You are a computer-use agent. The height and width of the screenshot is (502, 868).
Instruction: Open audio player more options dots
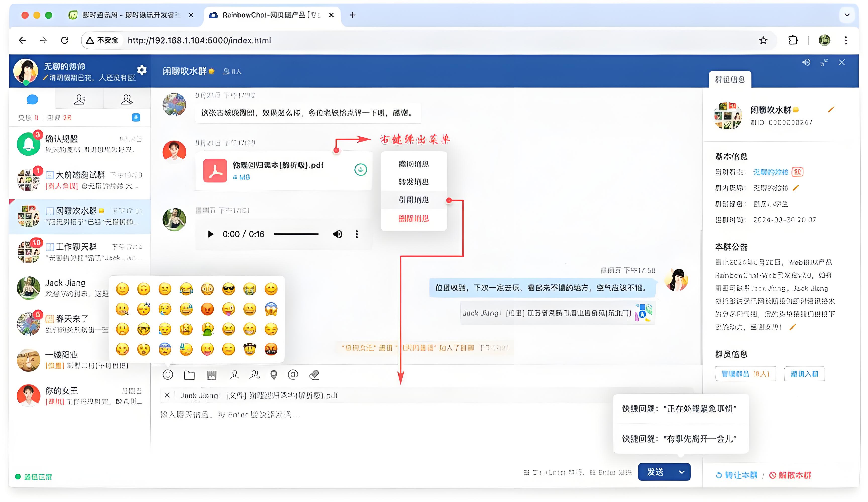(x=356, y=234)
